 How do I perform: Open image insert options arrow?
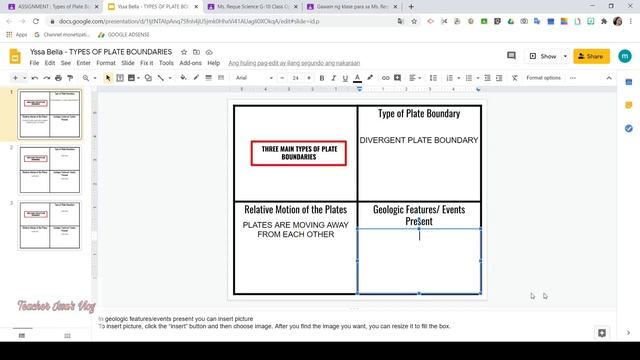(x=138, y=78)
